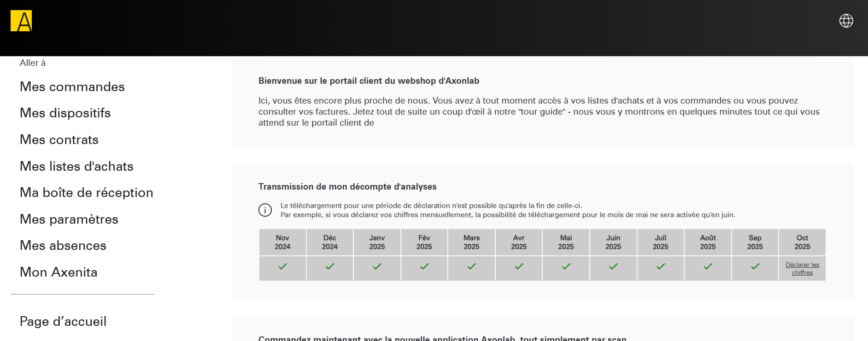Image resolution: width=868 pixels, height=341 pixels.
Task: Go to Mes dispositifs
Action: click(x=65, y=113)
